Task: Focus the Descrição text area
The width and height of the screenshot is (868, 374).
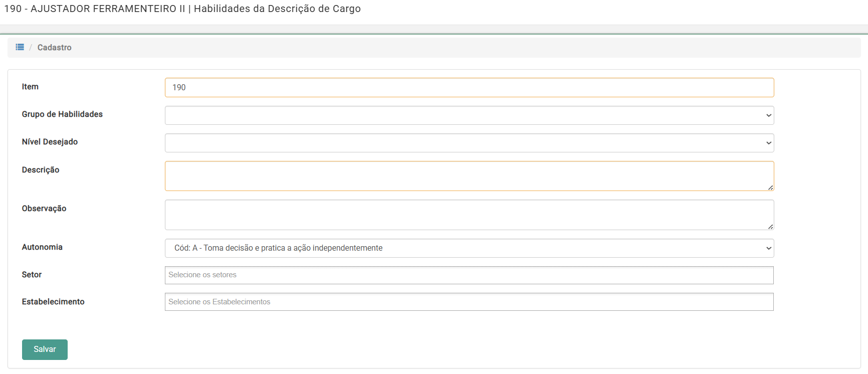Action: [x=469, y=176]
